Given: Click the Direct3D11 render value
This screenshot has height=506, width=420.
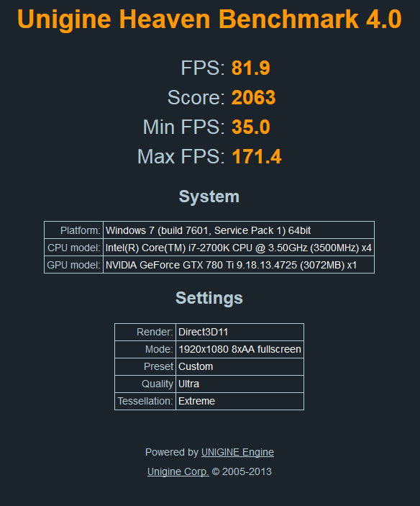Looking at the screenshot, I should click(x=239, y=332).
